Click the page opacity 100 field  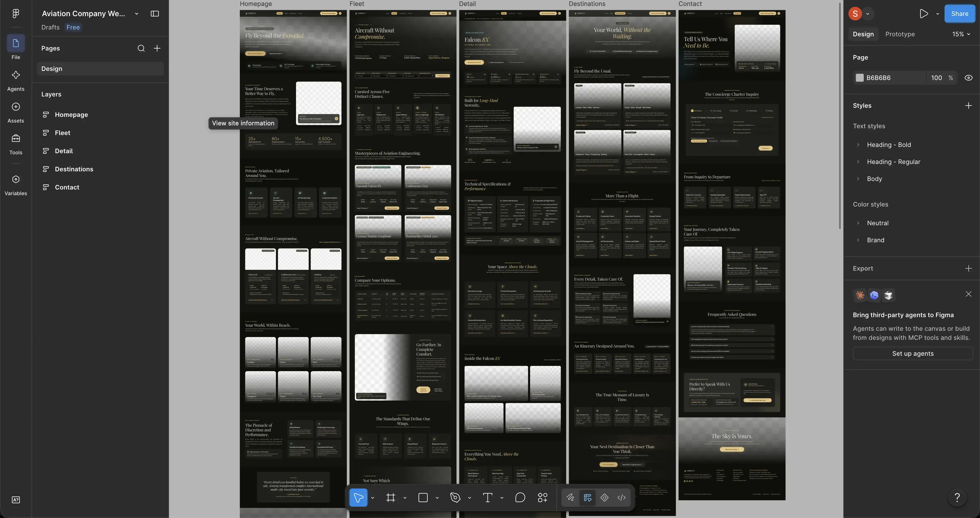936,78
